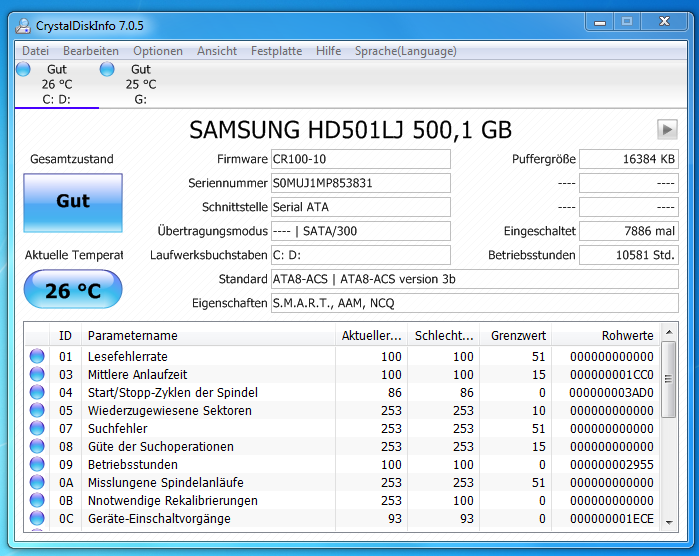Click the Aktueller... column header
This screenshot has height=556, width=699.
[x=371, y=335]
